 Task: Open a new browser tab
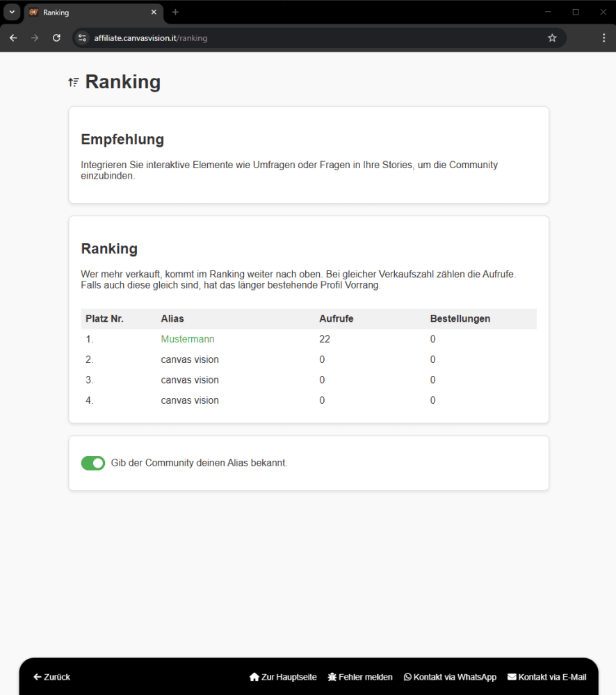pyautogui.click(x=175, y=13)
